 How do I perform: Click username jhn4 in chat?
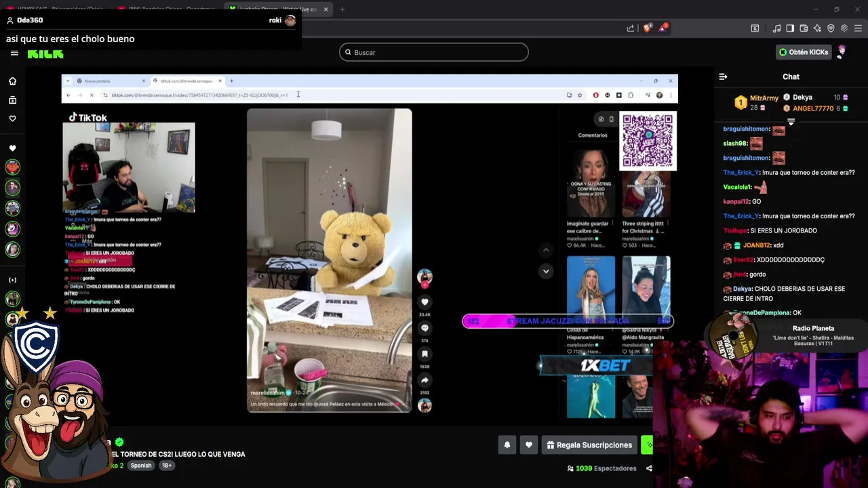tap(739, 274)
